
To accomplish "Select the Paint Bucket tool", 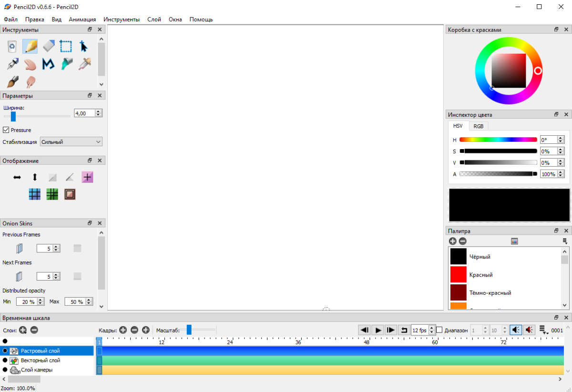I will pyautogui.click(x=66, y=64).
